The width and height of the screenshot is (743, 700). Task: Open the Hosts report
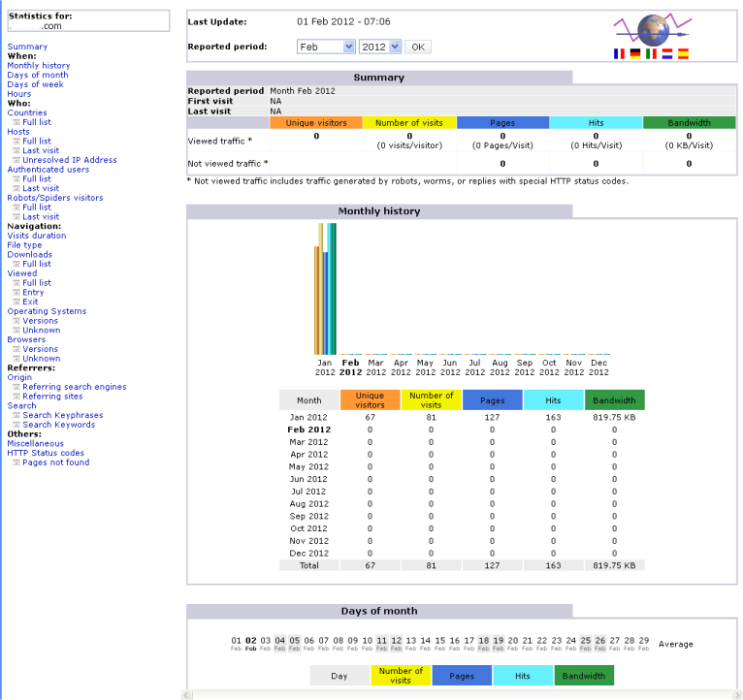tap(18, 132)
